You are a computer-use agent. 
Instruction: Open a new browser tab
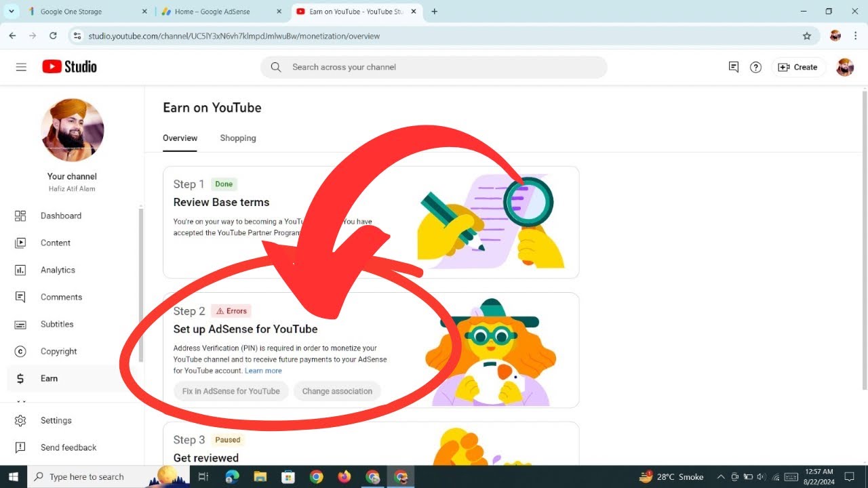point(434,12)
